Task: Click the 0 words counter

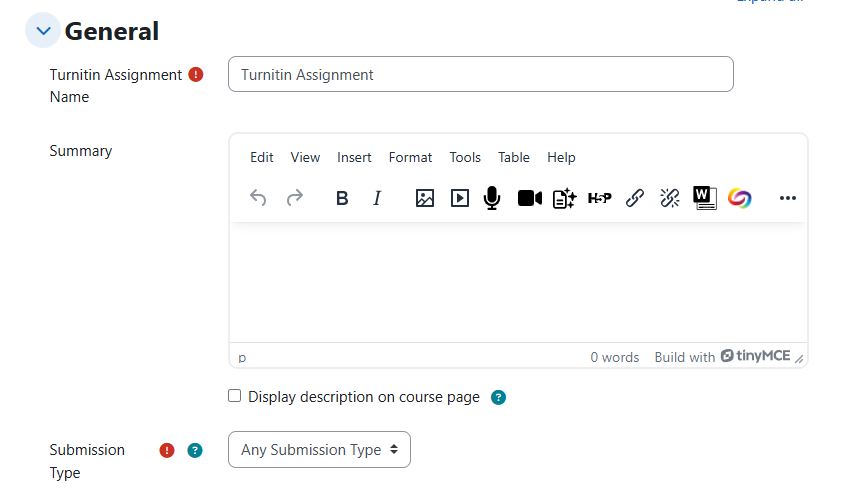Action: coord(615,357)
